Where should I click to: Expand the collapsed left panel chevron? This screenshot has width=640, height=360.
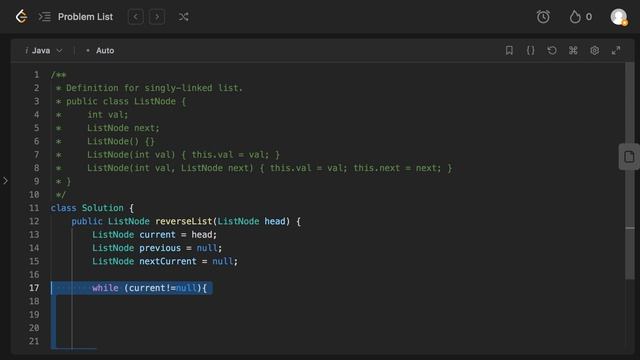(x=5, y=180)
